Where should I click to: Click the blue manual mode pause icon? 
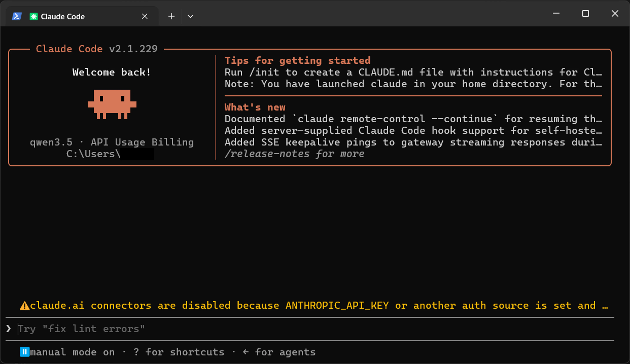click(x=25, y=352)
